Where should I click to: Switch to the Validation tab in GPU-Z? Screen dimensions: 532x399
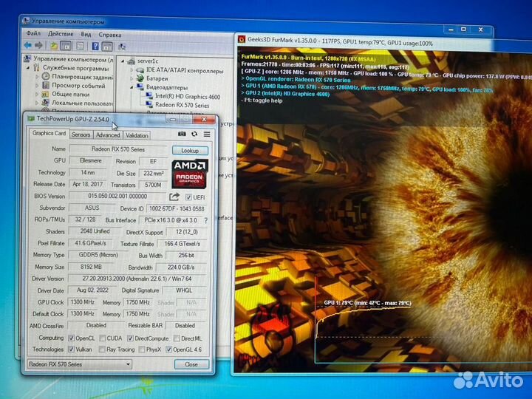coord(137,135)
